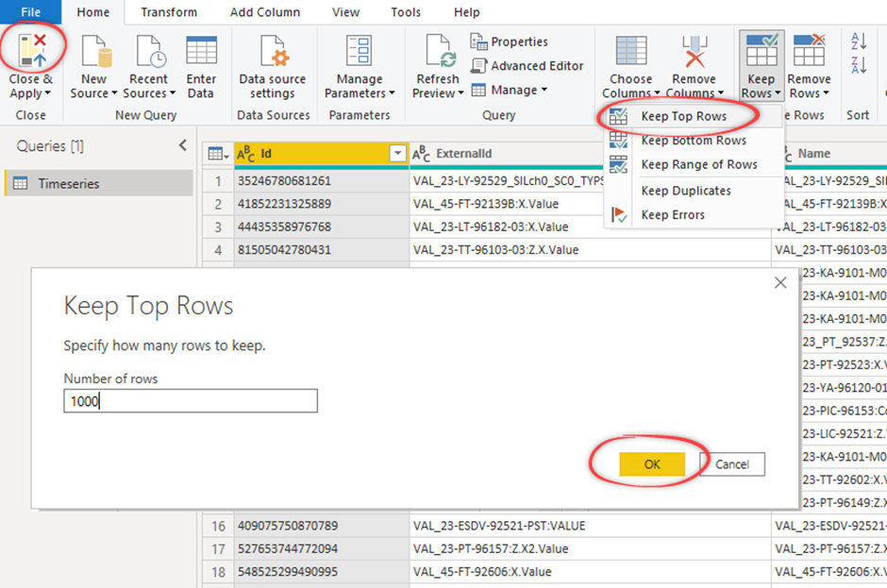Select Keep Duplicates menu entry

(x=694, y=191)
